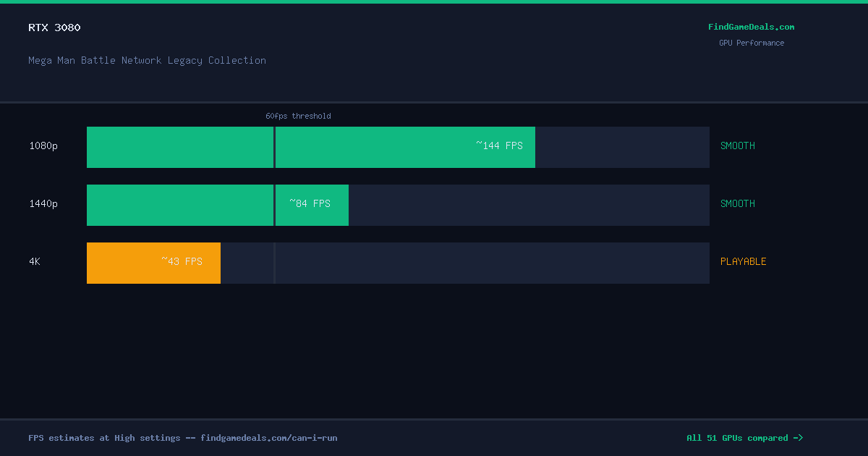Click the FPS estimates at High settings footer text

pos(182,438)
